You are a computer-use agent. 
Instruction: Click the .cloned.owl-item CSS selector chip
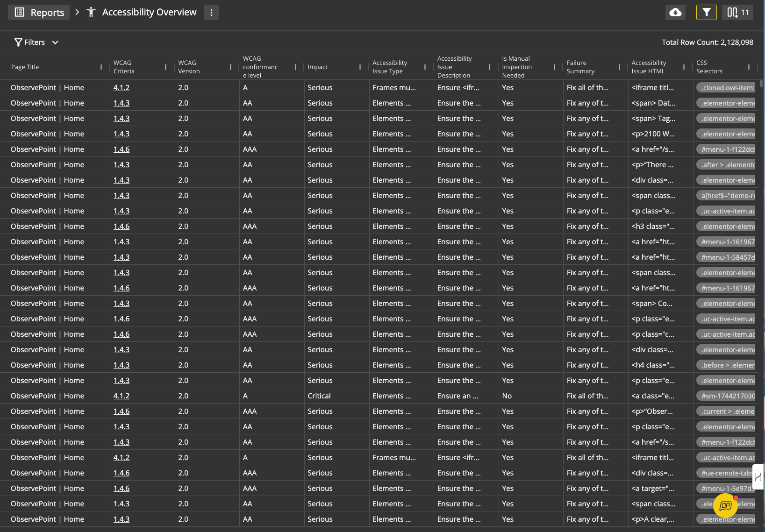(x=726, y=88)
